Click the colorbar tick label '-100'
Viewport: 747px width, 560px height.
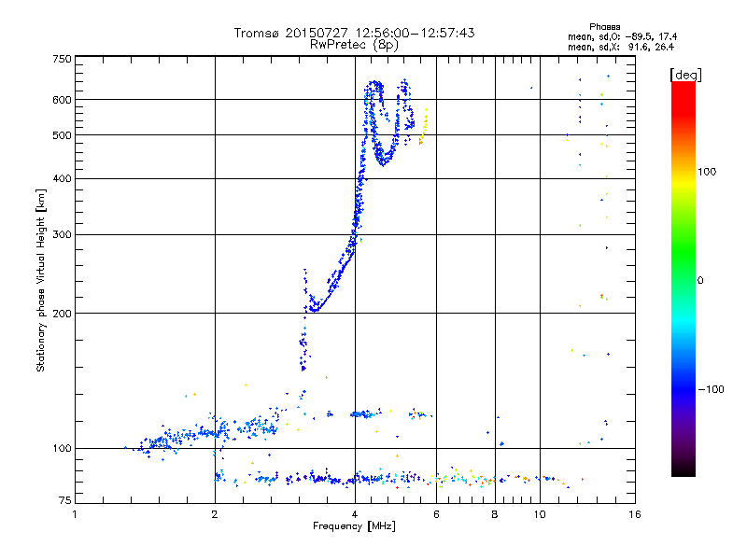[711, 389]
